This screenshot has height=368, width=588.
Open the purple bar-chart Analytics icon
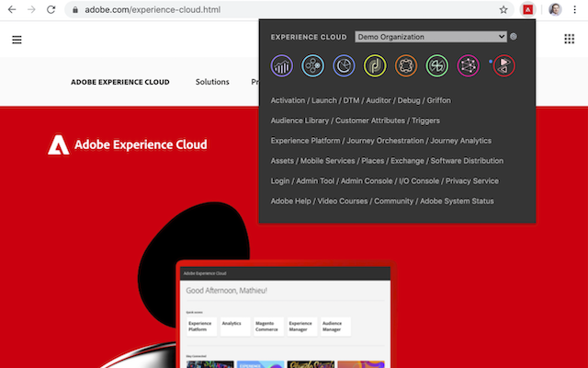282,65
